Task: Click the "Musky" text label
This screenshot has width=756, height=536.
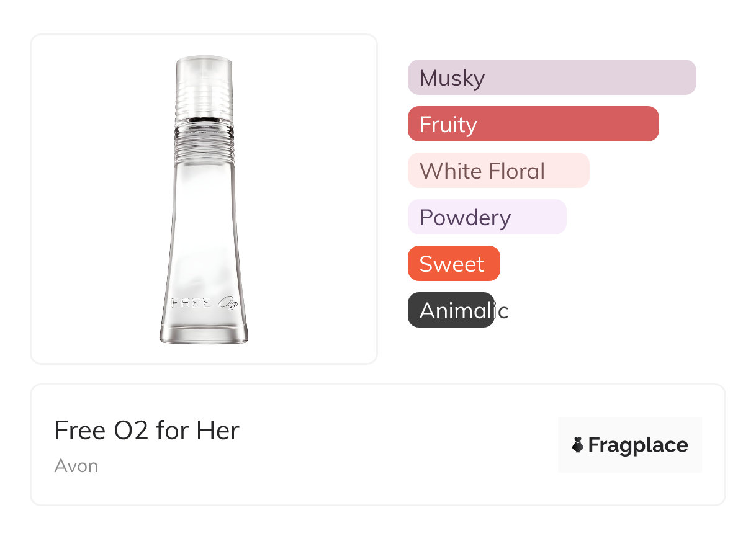Action: (x=452, y=78)
